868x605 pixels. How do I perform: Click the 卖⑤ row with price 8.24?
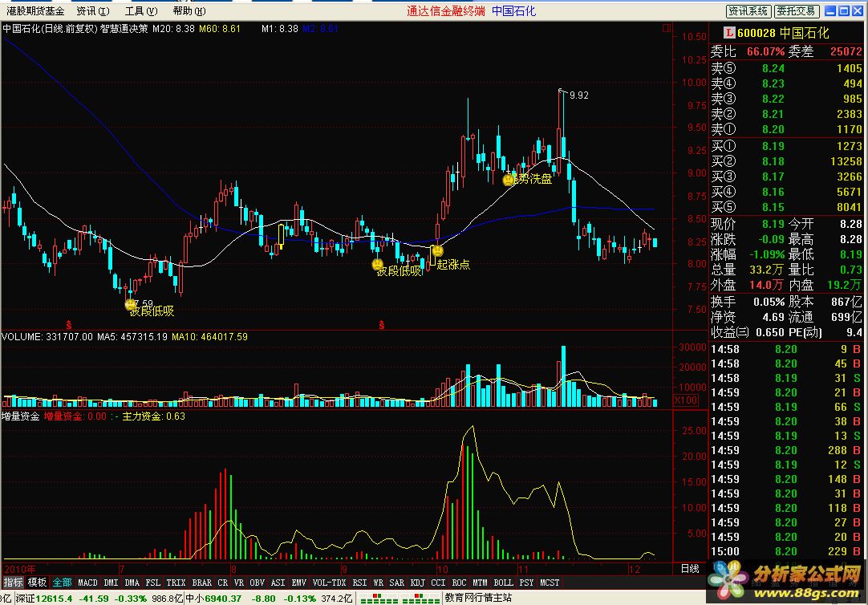click(786, 68)
